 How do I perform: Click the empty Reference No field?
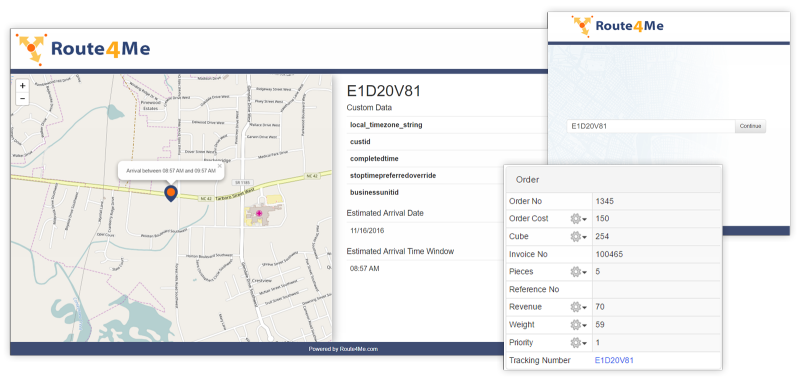pyautogui.click(x=657, y=290)
